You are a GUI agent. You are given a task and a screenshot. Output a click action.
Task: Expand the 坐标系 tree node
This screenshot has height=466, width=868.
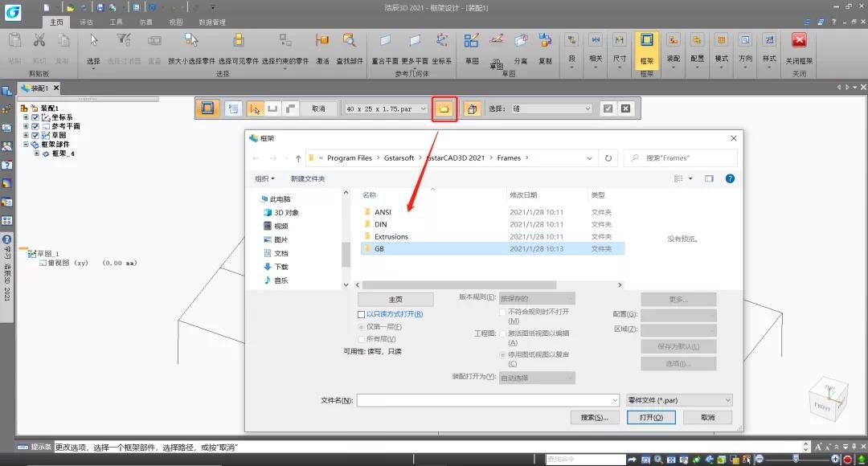point(26,117)
